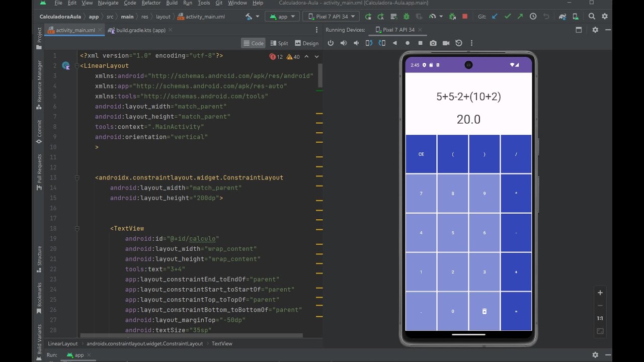Click Git Commit green checkmark
The width and height of the screenshot is (644, 362).
click(508, 17)
